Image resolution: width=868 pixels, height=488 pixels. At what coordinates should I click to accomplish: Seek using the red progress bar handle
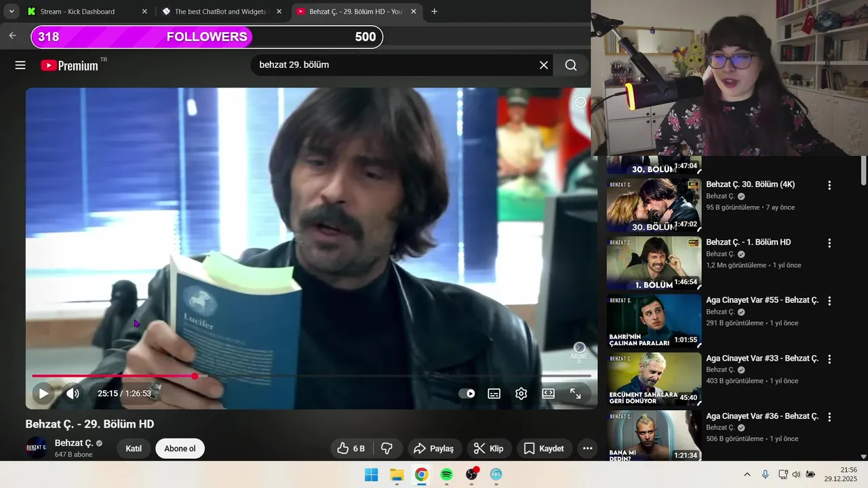pos(195,375)
